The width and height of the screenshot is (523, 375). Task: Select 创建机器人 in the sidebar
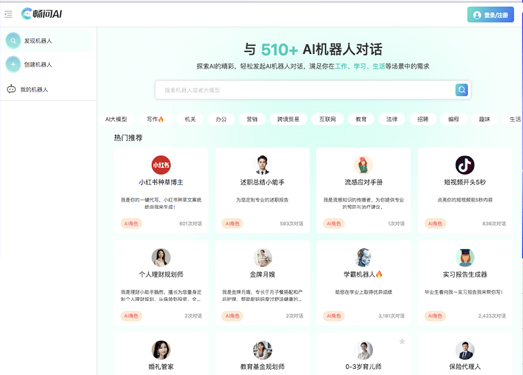tap(47, 64)
